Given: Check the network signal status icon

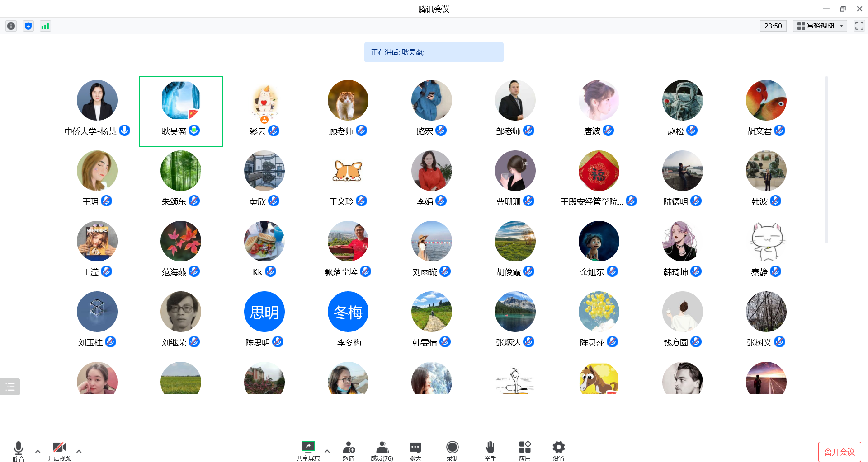Looking at the screenshot, I should coord(45,26).
